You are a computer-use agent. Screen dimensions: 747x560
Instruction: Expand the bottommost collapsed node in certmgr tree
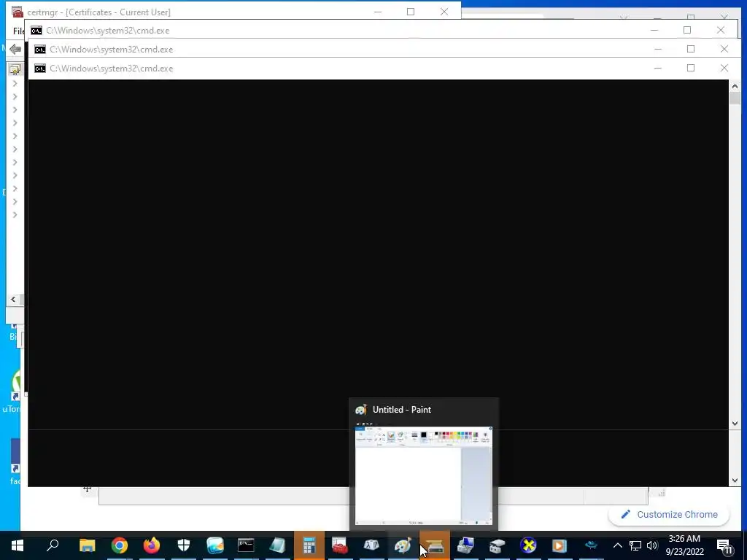15,215
